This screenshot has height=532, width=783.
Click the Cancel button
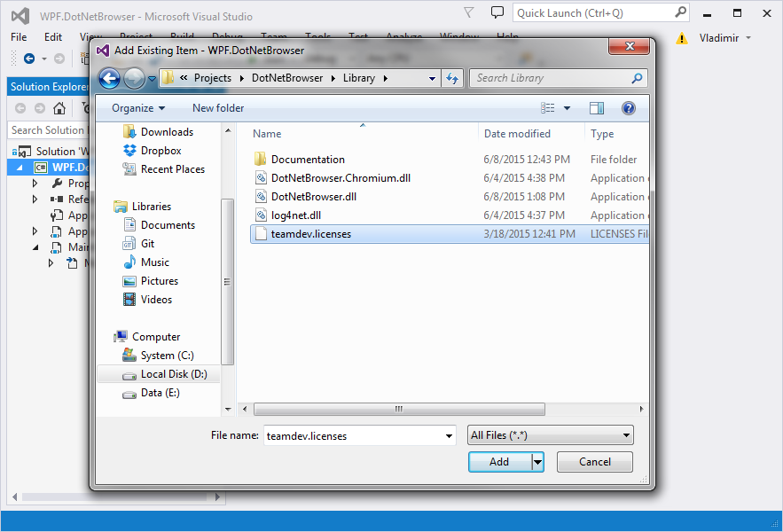[x=595, y=462]
